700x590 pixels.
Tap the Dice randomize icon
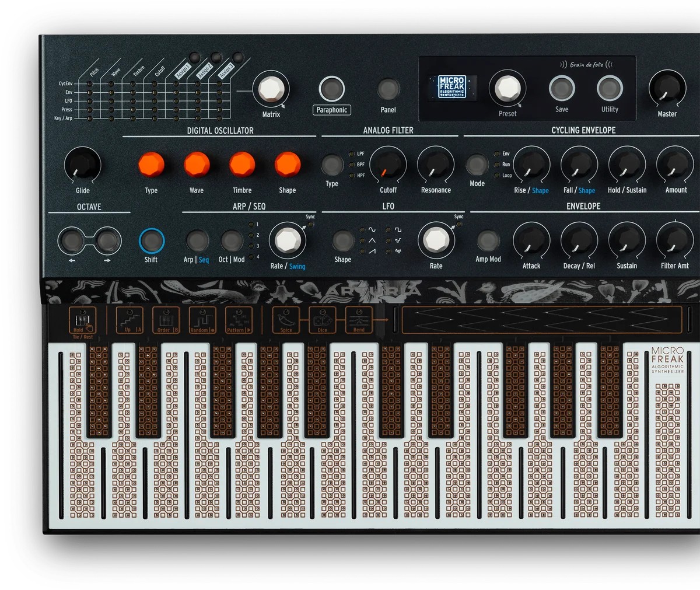[322, 320]
